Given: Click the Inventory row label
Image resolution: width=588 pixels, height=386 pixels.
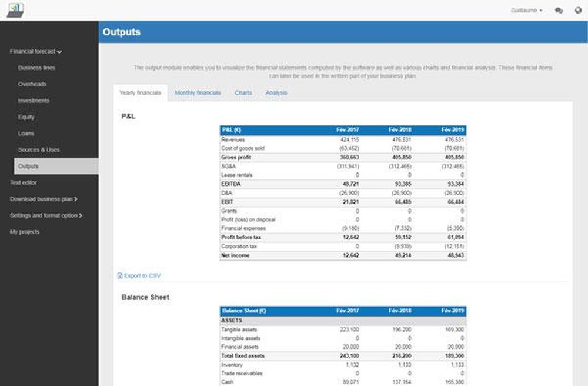Looking at the screenshot, I should coord(232,365).
